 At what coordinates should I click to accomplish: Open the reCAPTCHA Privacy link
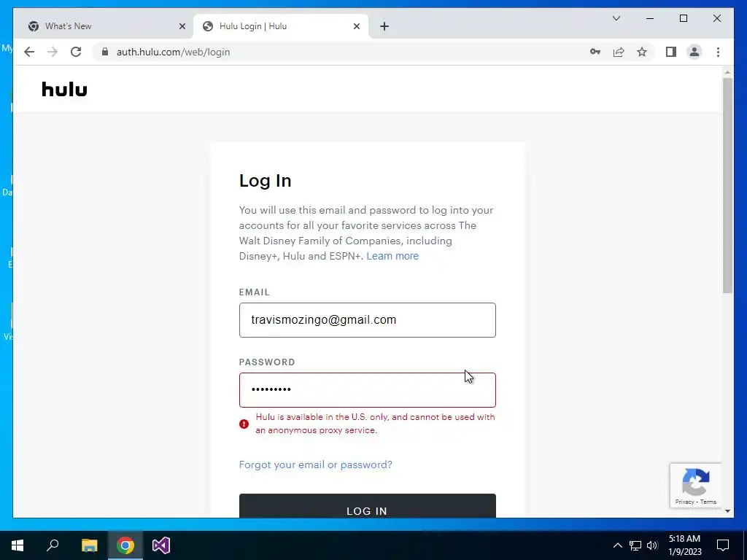[684, 502]
